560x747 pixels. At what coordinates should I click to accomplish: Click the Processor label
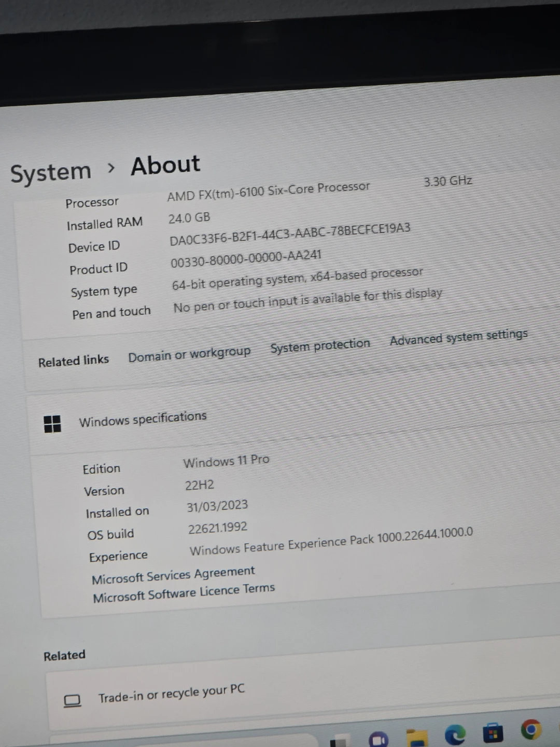pyautogui.click(x=92, y=203)
